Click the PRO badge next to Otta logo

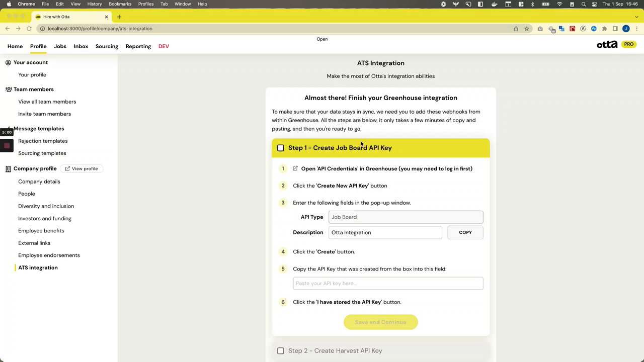[629, 44]
